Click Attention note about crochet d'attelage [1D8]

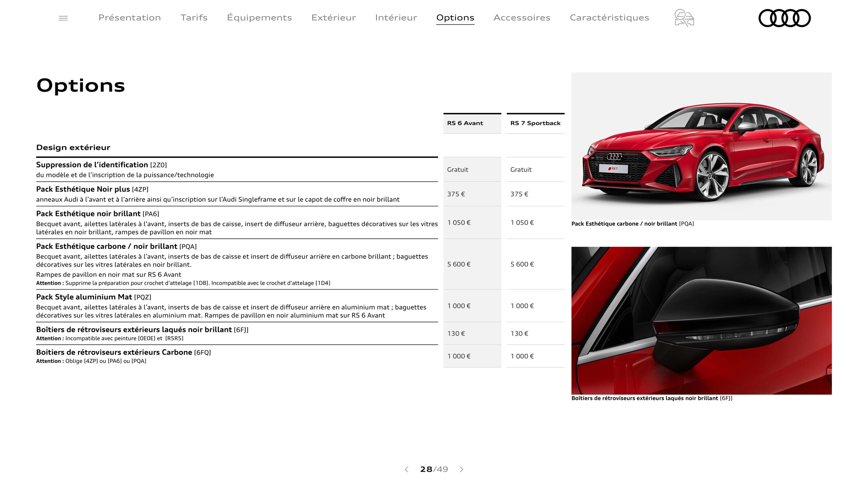[183, 283]
